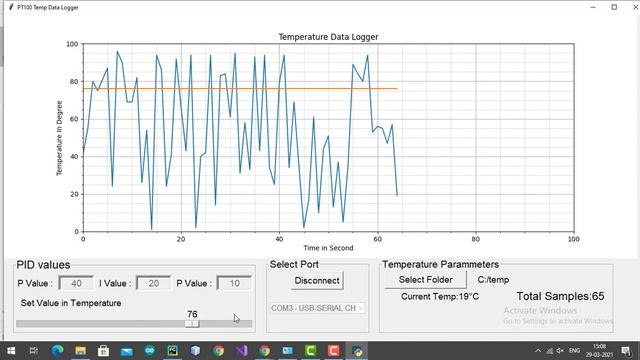Click the Disconnect button
This screenshot has height=360, width=640.
coord(317,280)
